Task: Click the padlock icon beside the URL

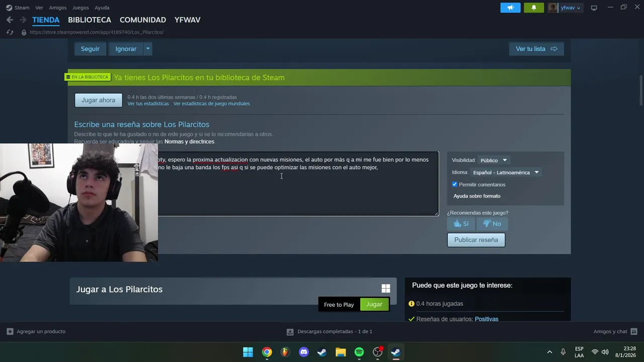Action: (24, 32)
